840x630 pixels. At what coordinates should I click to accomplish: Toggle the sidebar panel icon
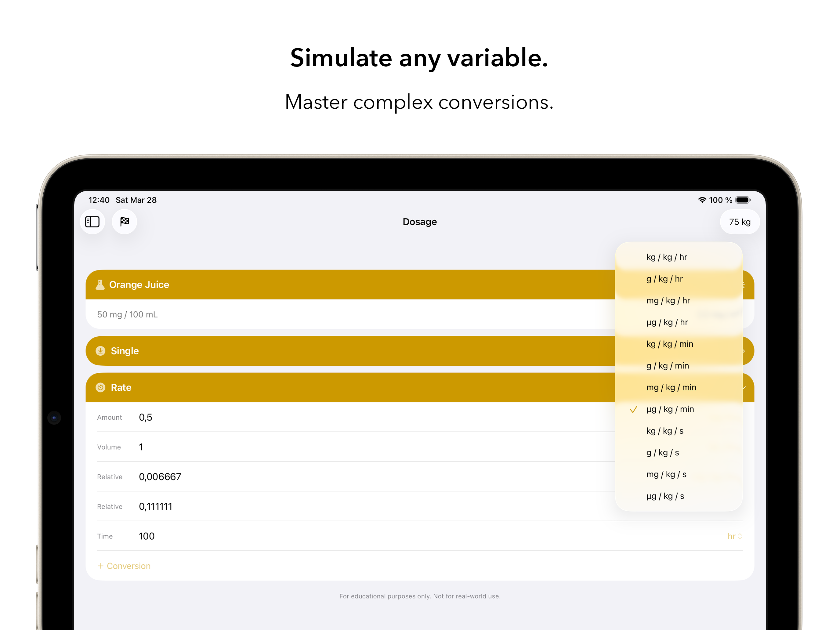pyautogui.click(x=92, y=222)
